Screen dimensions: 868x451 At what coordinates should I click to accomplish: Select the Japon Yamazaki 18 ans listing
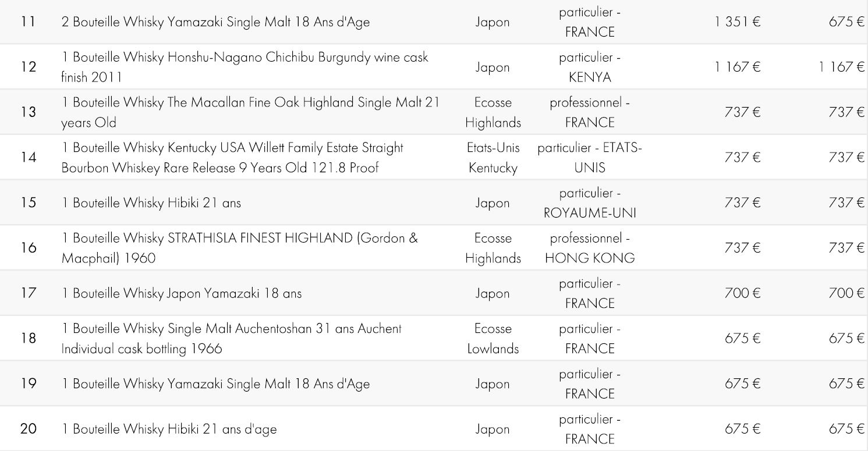pyautogui.click(x=182, y=293)
